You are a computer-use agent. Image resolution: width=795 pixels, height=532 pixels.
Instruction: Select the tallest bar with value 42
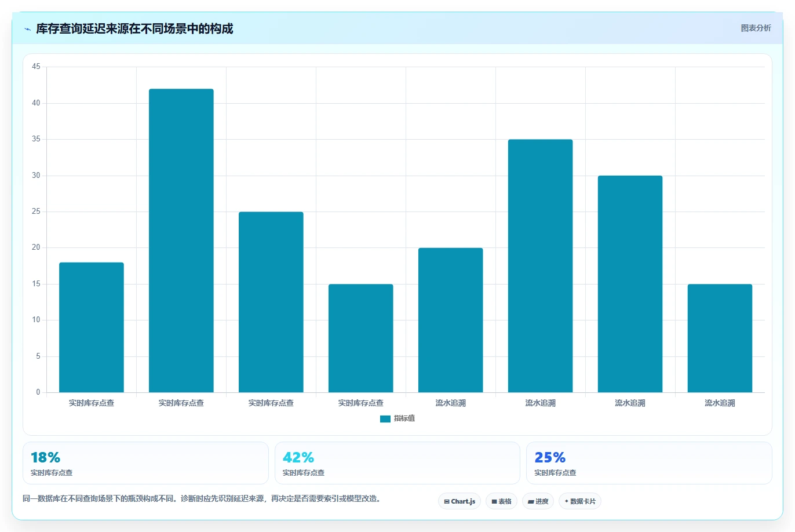pyautogui.click(x=181, y=241)
